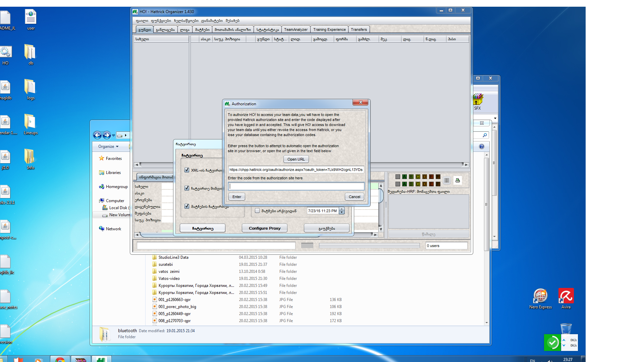The width and height of the screenshot is (644, 362).
Task: Click the green A swatch in top row
Action: 404,177
